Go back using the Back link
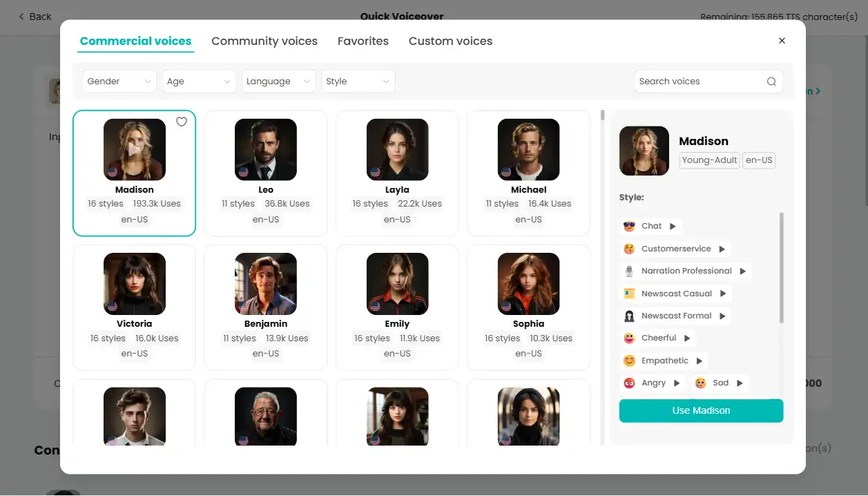Image resolution: width=868 pixels, height=496 pixels. click(35, 17)
